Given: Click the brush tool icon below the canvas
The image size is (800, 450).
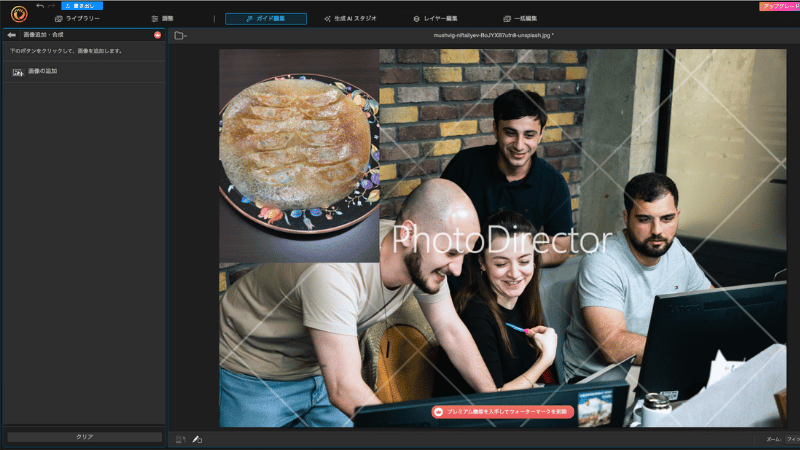Looking at the screenshot, I should [x=197, y=439].
